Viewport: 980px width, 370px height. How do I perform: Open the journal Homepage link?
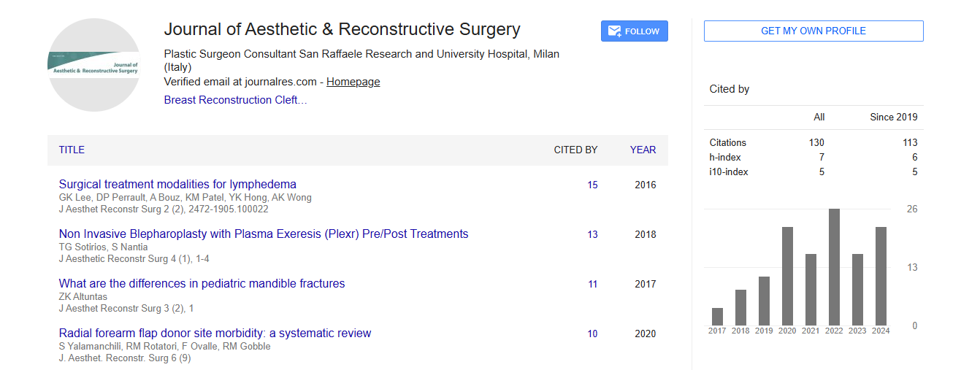[x=353, y=82]
